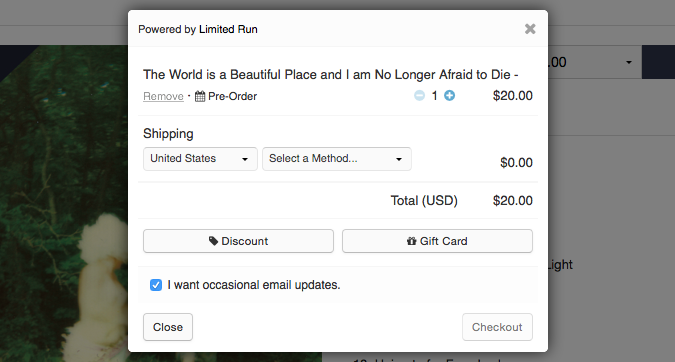This screenshot has height=362, width=675.
Task: Add a Gift Card
Action: [437, 241]
